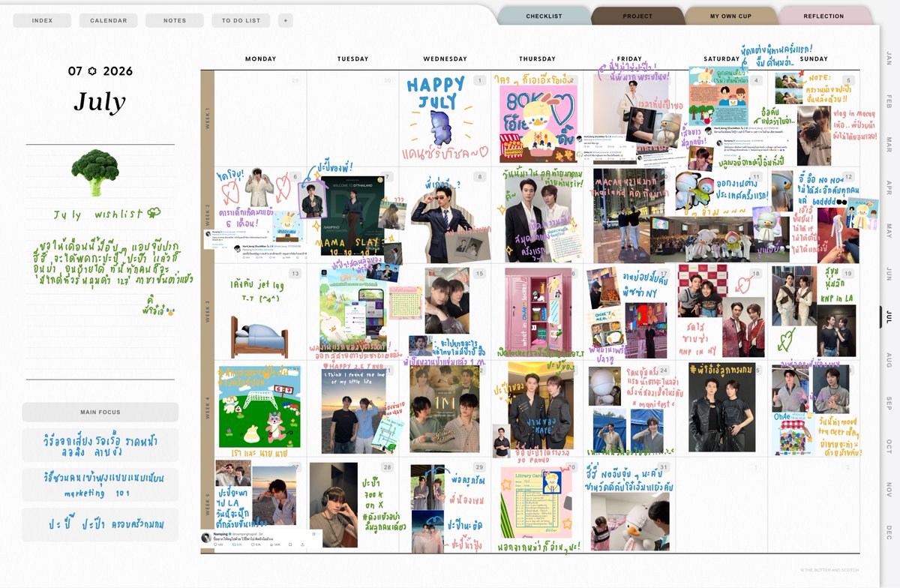The image size is (900, 588).
Task: Click the gear symbol between 07 and 2026
Action: [92, 71]
